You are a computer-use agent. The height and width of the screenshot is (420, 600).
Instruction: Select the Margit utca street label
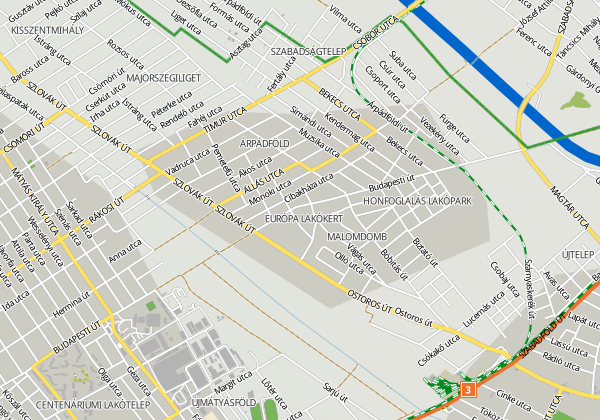233,383
